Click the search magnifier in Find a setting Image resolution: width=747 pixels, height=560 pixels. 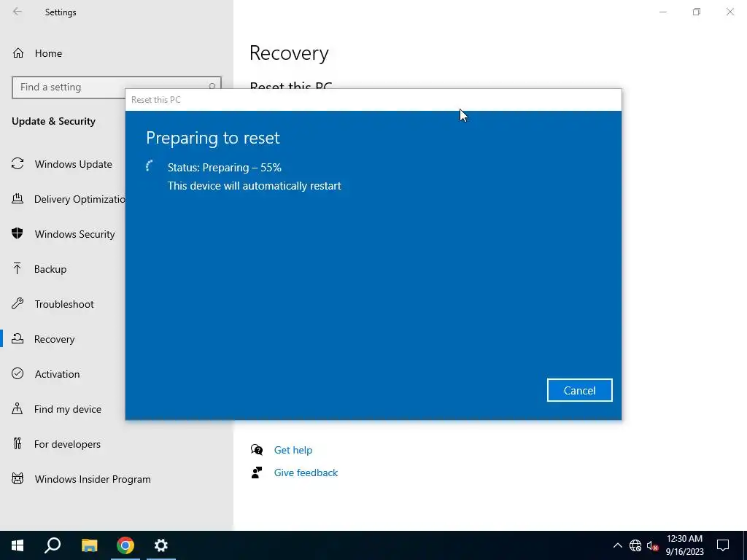(212, 87)
